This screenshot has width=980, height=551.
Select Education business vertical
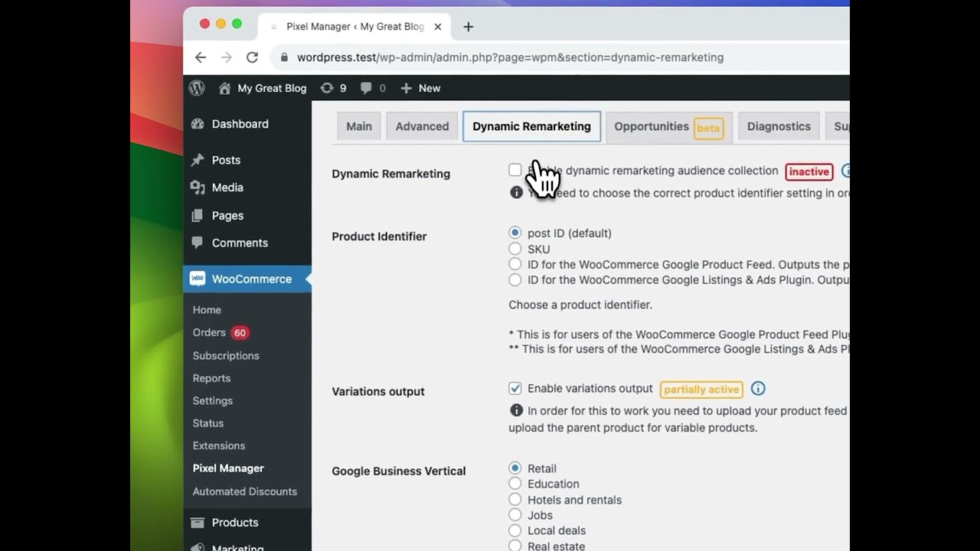coord(515,484)
